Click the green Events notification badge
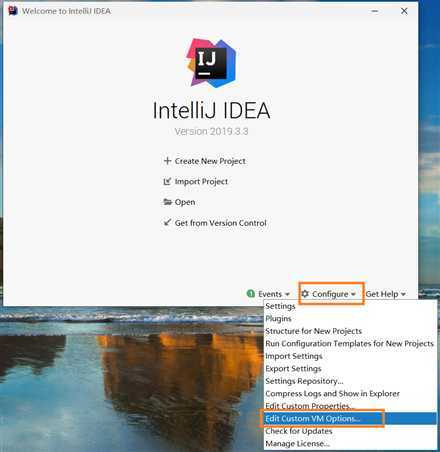Screen dimensions: 440x452 point(251,294)
